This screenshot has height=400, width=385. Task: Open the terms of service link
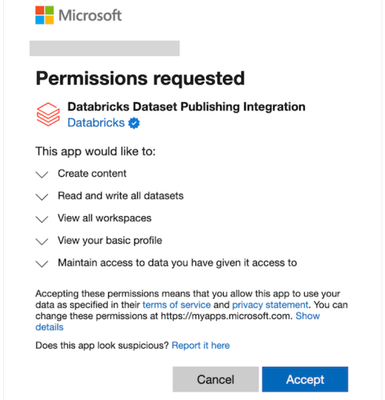click(x=177, y=305)
